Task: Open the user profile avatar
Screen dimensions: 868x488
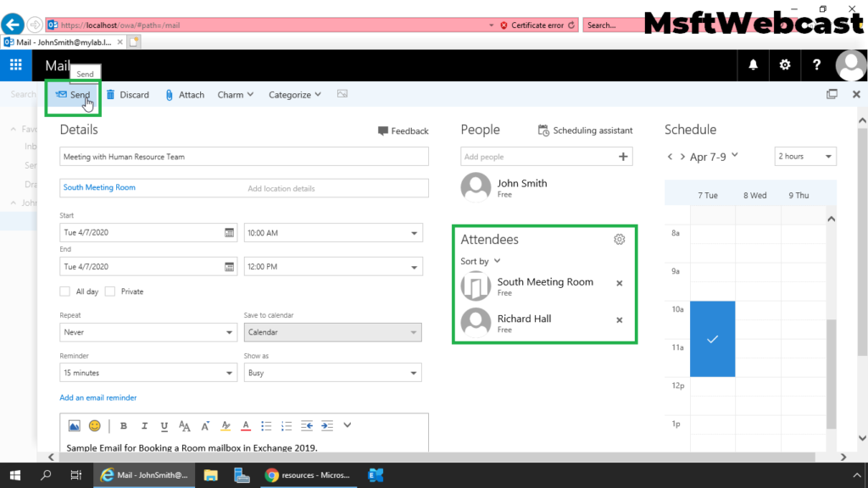Action: click(849, 65)
